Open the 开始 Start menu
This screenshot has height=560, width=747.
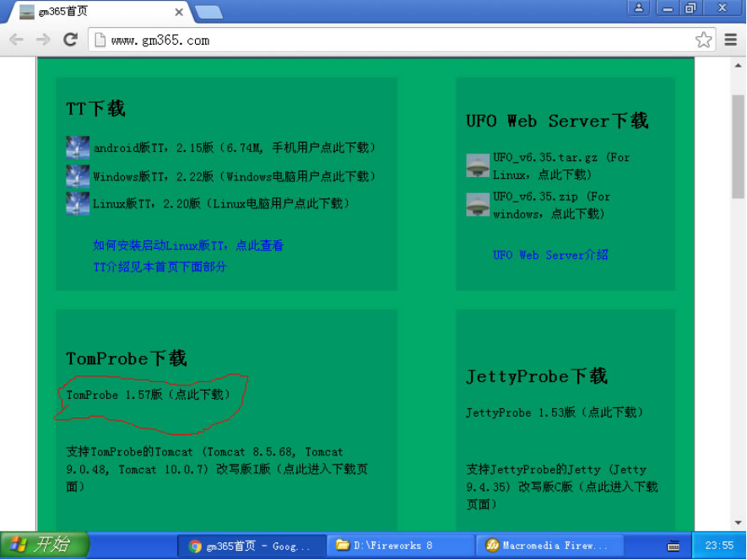pyautogui.click(x=45, y=545)
